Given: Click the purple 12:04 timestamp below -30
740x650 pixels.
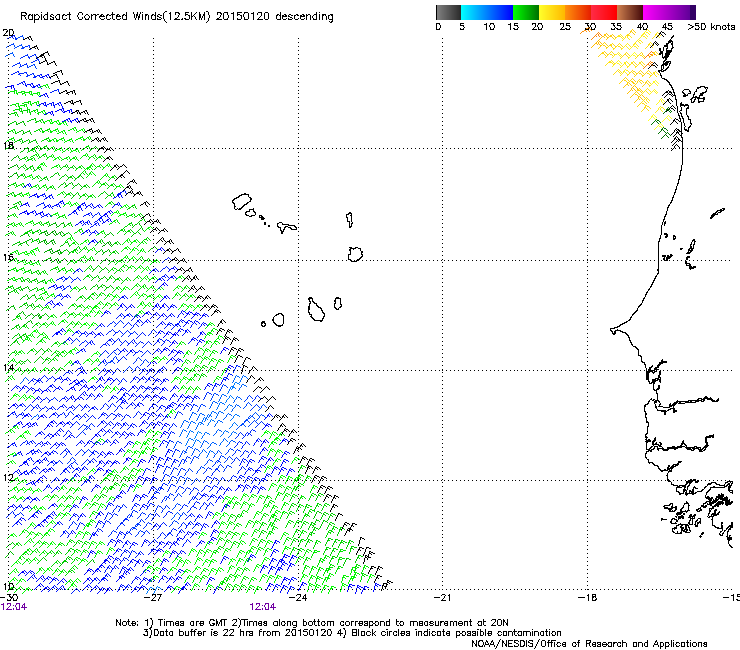Looking at the screenshot, I should 13,607.
